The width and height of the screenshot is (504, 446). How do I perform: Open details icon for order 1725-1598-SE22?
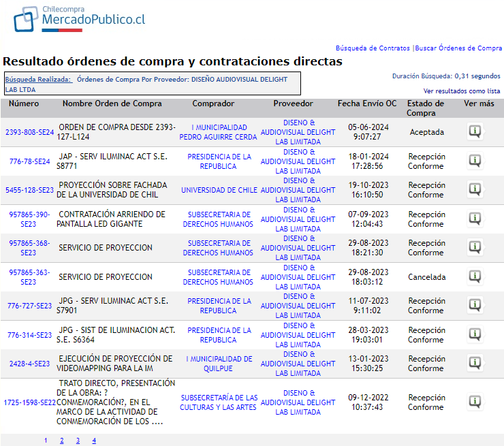pos(475,402)
